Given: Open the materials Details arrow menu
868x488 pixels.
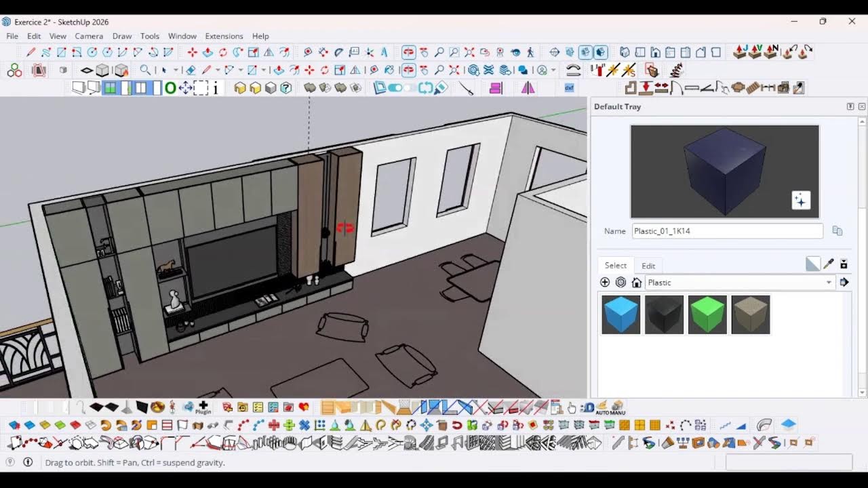Looking at the screenshot, I should click(844, 283).
